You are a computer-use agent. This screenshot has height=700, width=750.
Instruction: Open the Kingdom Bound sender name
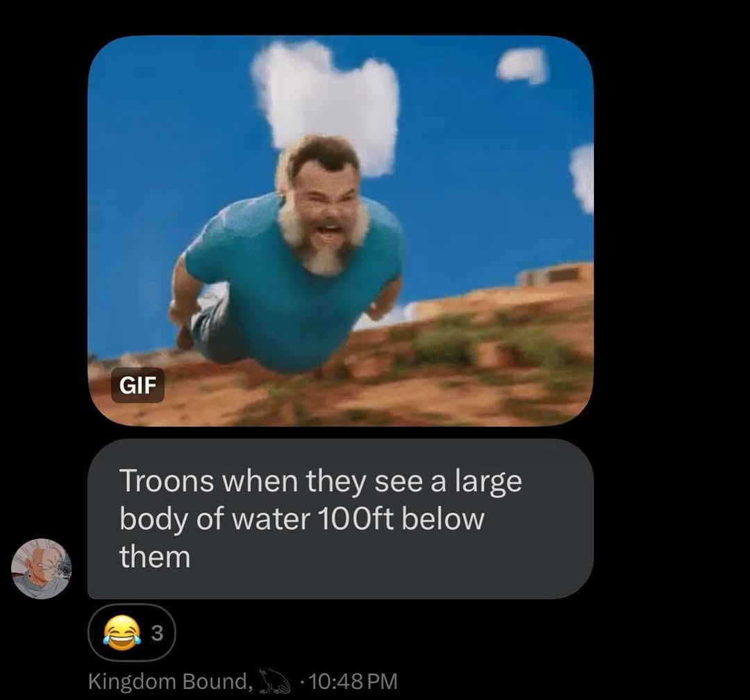[170, 681]
